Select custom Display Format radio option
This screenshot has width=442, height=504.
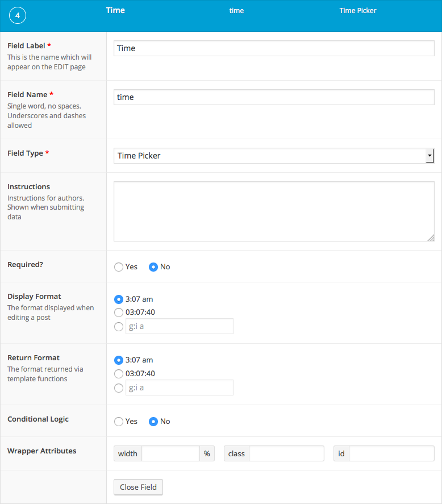(x=119, y=326)
